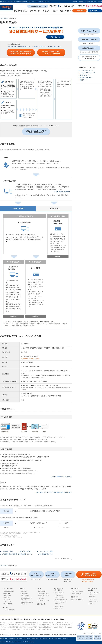Click the footer ご返済シミュレーション button
This screenshot has width=102, height=644.
[x=52, y=575]
